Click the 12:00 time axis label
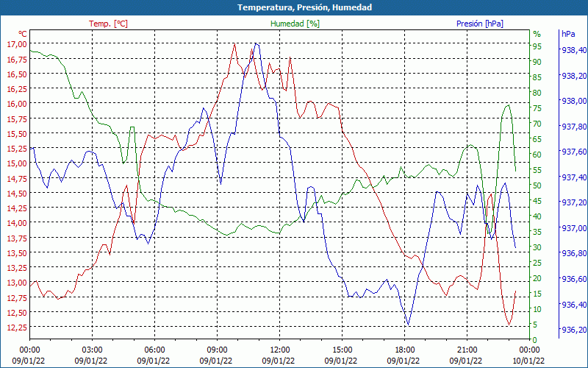 point(279,350)
